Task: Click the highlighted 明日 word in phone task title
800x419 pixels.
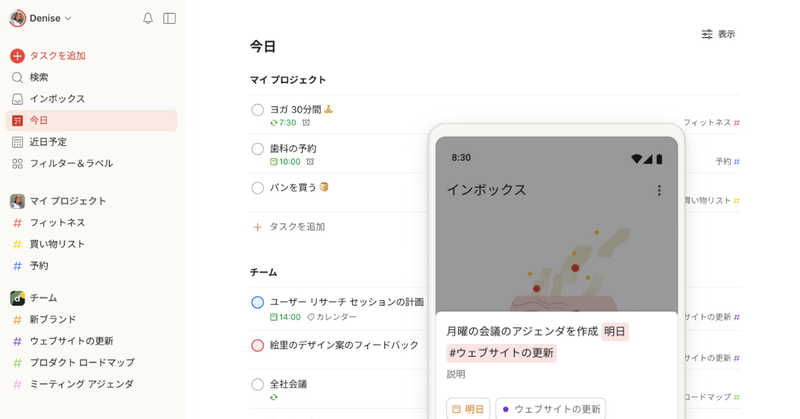Action: click(615, 332)
